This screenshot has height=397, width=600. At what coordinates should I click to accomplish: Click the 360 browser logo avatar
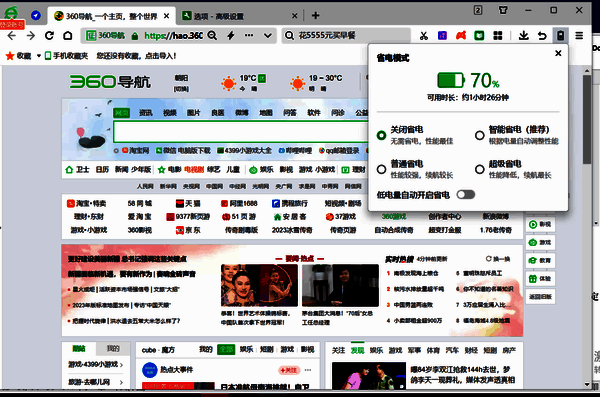[x=11, y=13]
